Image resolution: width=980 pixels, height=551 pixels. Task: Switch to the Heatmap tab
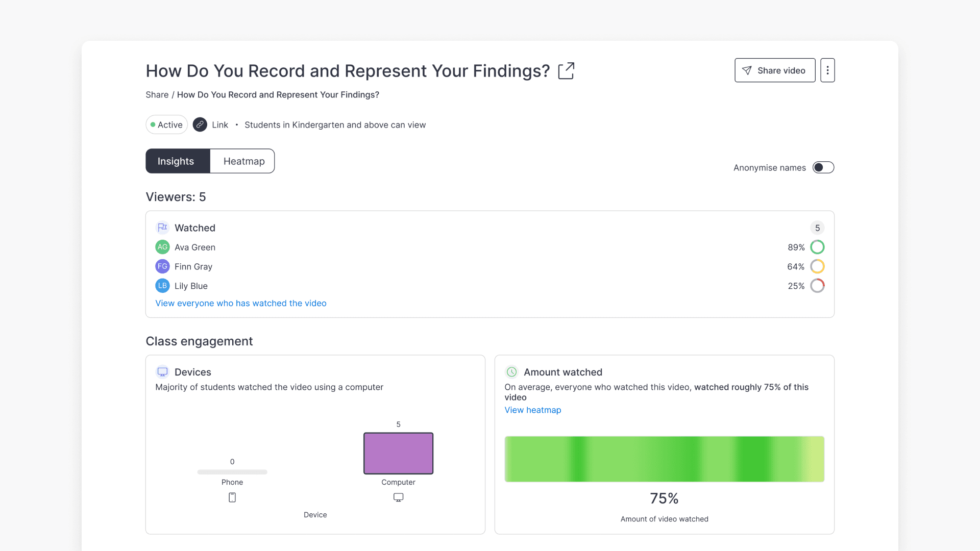point(243,161)
